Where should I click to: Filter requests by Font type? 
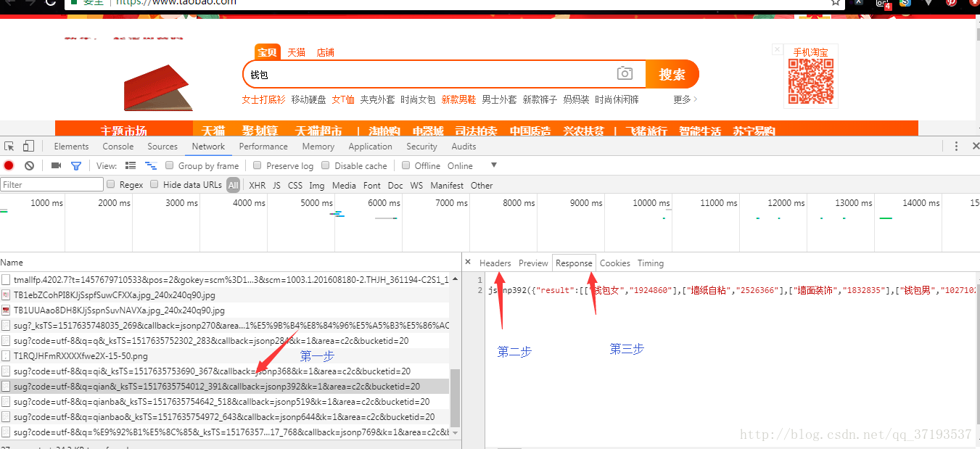point(372,185)
